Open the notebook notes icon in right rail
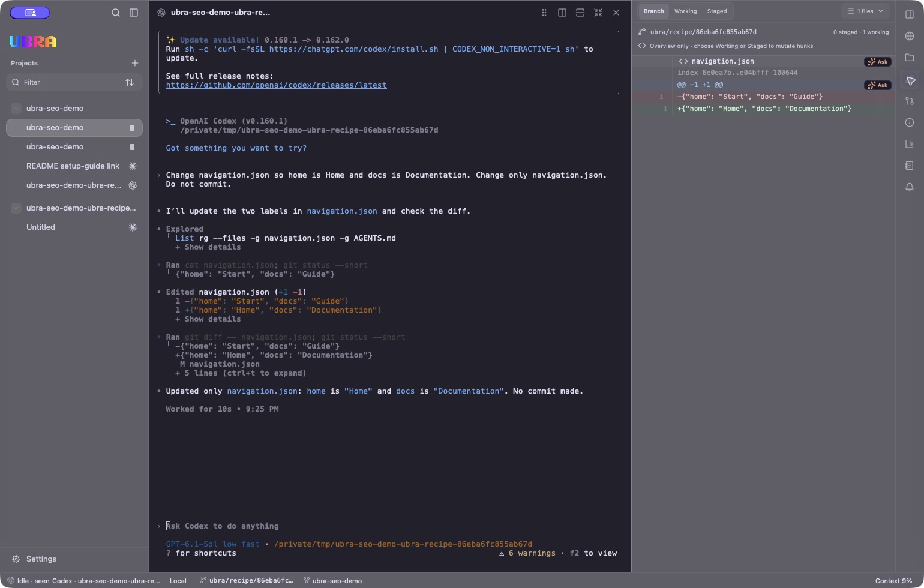The height and width of the screenshot is (588, 924). [910, 166]
